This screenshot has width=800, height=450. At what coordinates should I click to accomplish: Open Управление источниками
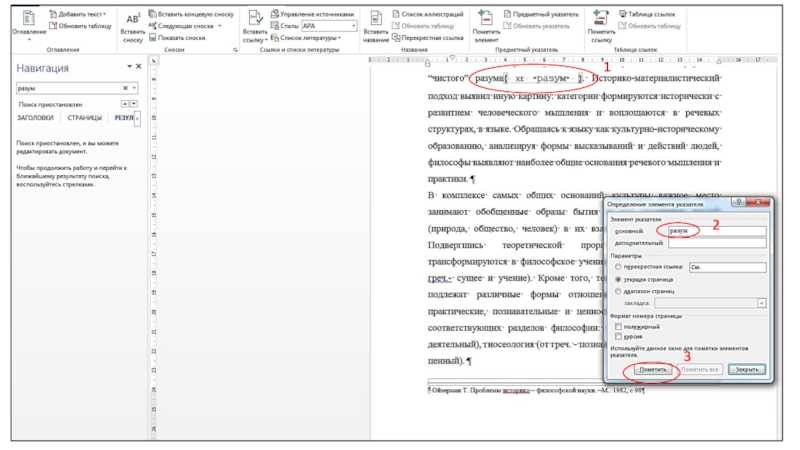point(274,15)
